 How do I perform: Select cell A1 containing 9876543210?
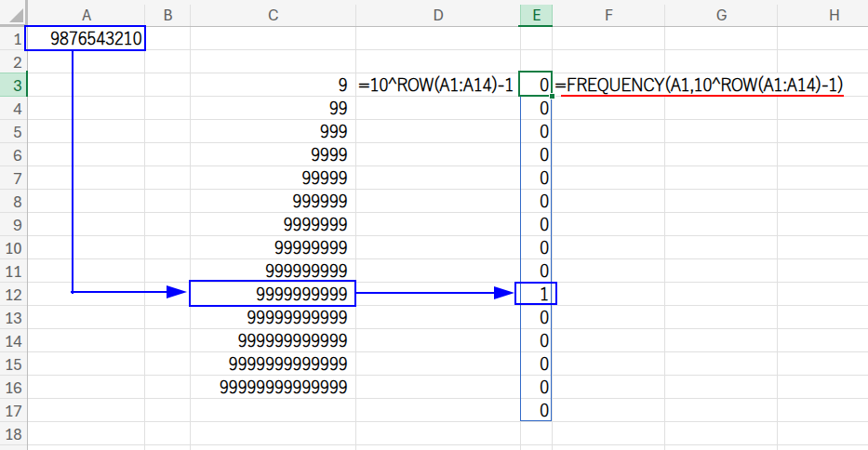87,39
